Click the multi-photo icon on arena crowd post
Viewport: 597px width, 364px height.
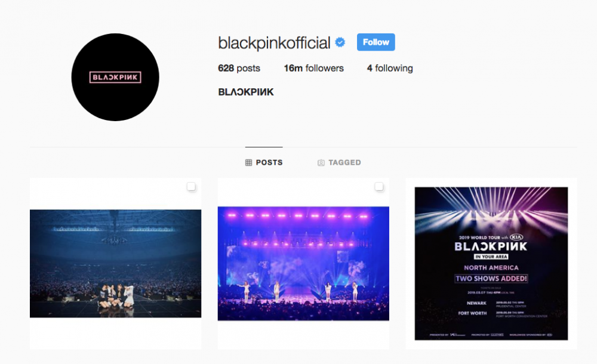pos(191,187)
